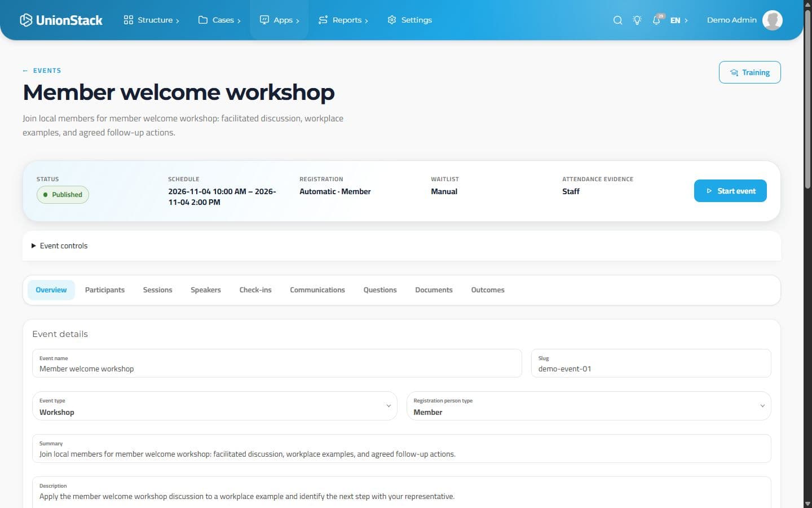This screenshot has height=508, width=812.
Task: Click the Description text field
Action: tap(401, 492)
